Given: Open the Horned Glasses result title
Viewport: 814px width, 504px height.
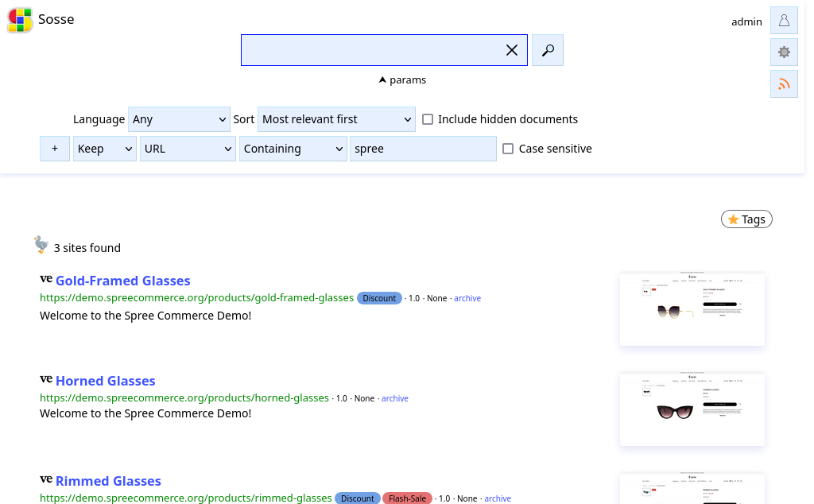Looking at the screenshot, I should (x=106, y=381).
